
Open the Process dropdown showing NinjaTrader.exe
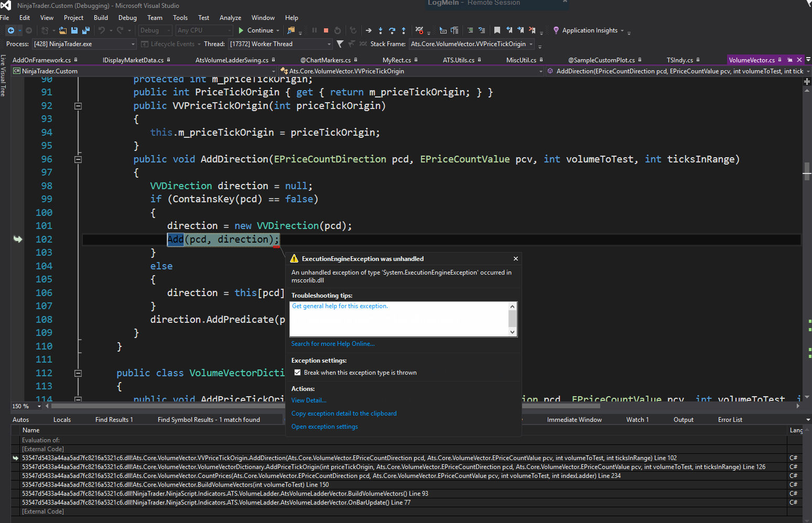133,44
